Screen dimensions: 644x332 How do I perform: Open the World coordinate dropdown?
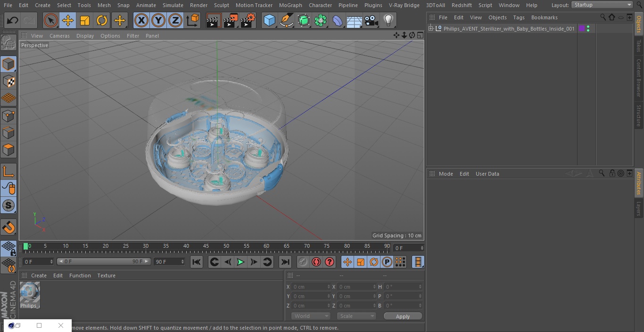tap(311, 316)
